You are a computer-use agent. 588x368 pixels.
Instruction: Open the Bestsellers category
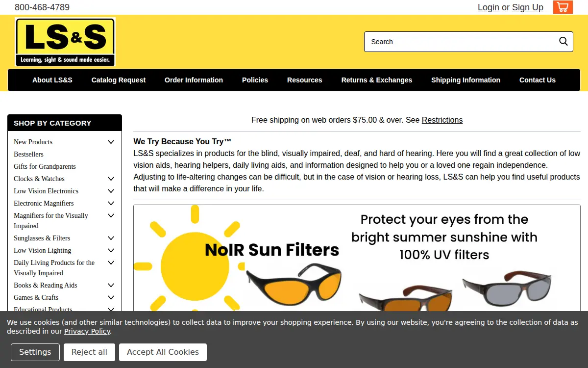pyautogui.click(x=28, y=154)
